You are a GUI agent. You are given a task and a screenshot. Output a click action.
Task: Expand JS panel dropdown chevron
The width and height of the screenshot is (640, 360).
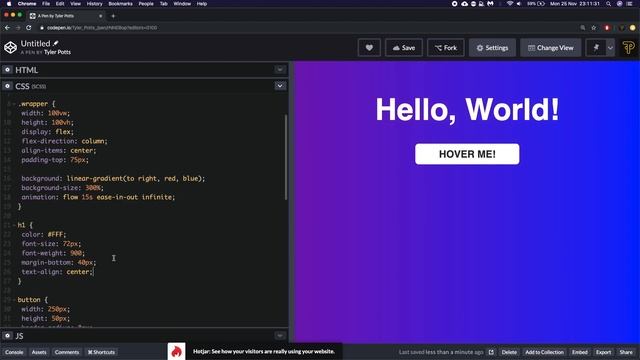coord(280,336)
